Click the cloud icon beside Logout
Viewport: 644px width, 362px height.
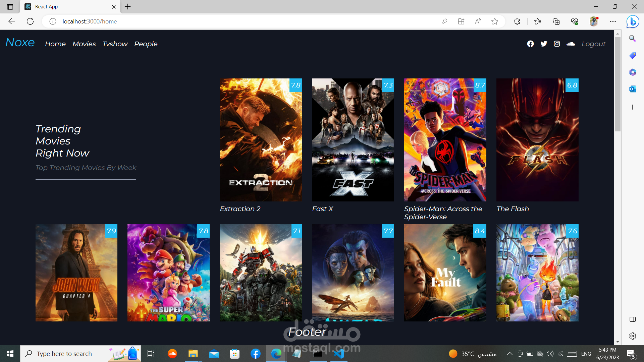coord(570,44)
